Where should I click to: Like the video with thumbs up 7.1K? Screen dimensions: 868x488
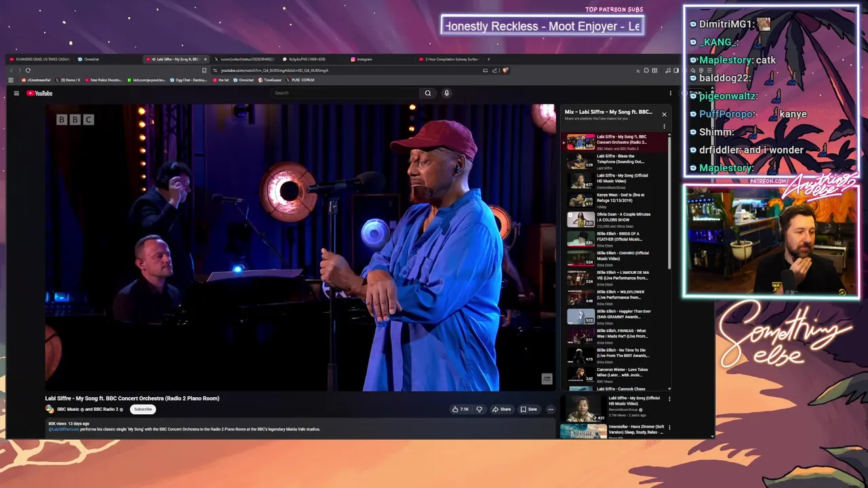coord(461,409)
